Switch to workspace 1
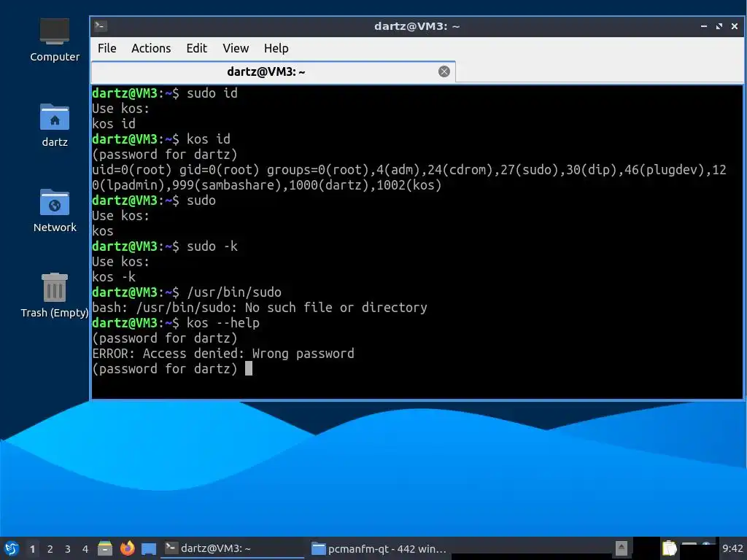The height and width of the screenshot is (560, 747). (32, 549)
